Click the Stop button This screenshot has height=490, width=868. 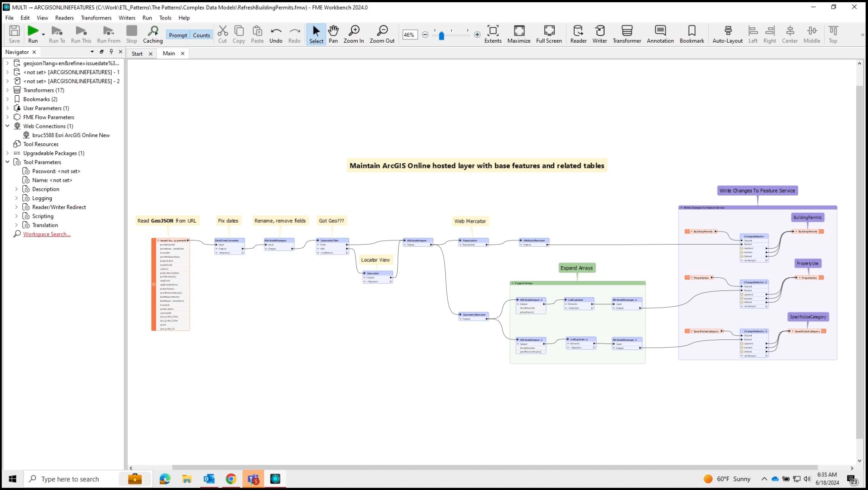131,34
